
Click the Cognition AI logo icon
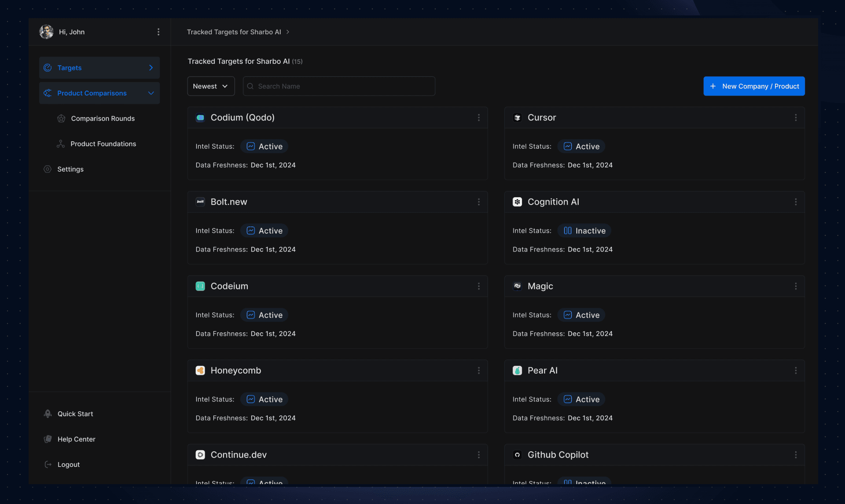(x=517, y=202)
